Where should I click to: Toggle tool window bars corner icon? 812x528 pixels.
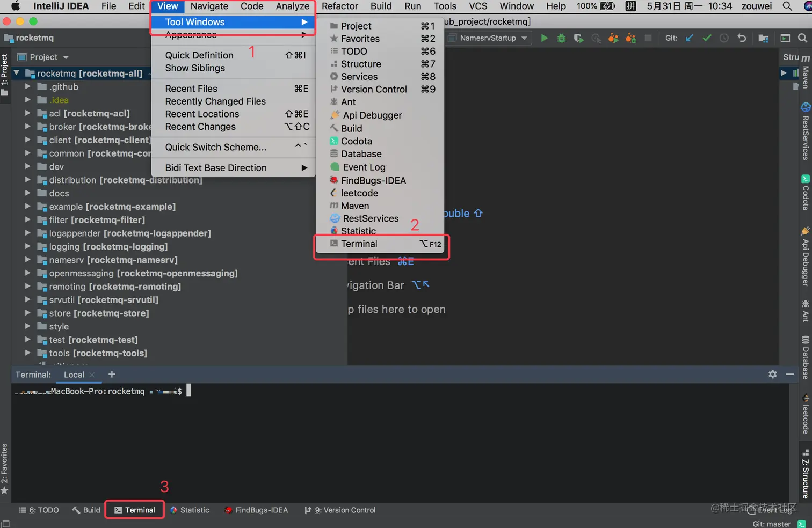pyautogui.click(x=5, y=524)
